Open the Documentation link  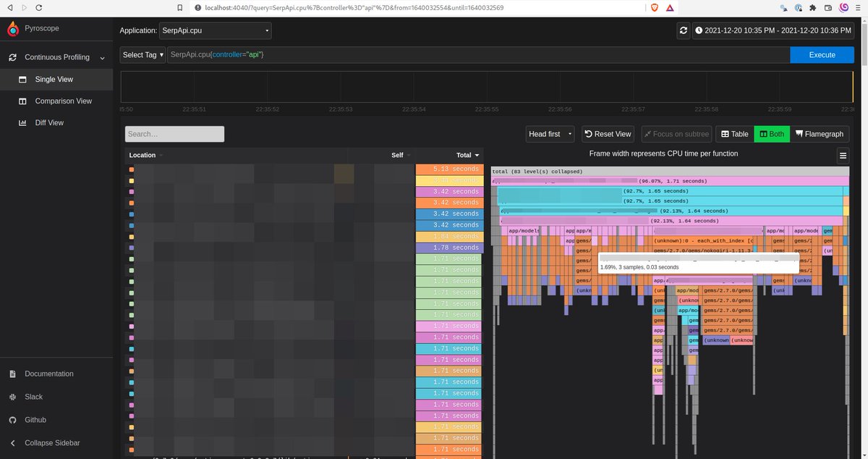pos(49,374)
